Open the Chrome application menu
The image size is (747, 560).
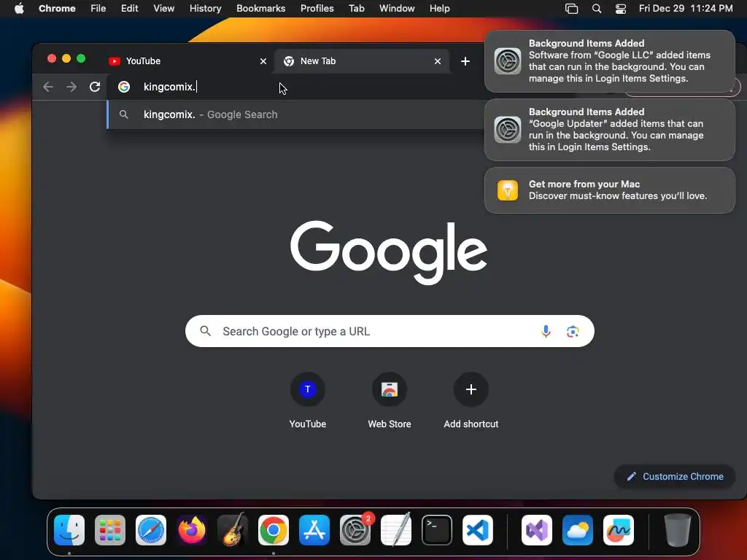coord(57,8)
